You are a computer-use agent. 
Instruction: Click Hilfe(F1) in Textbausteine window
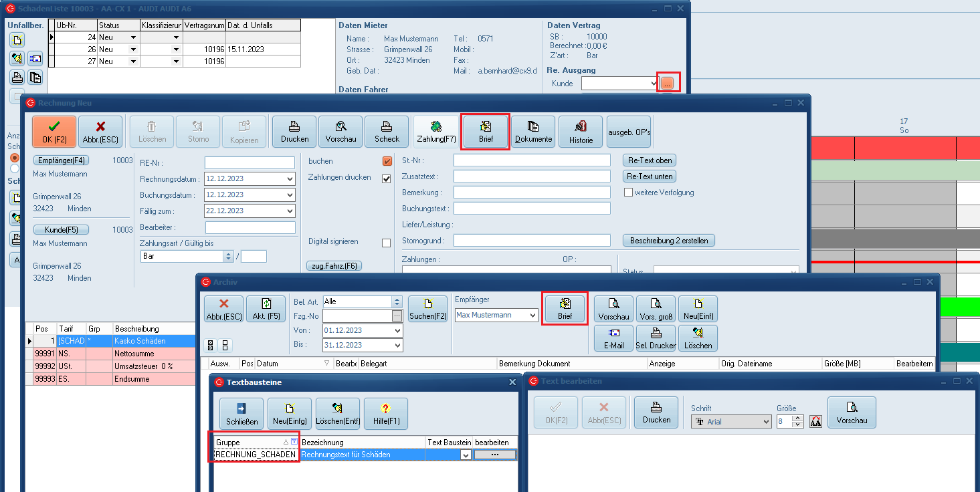click(385, 414)
